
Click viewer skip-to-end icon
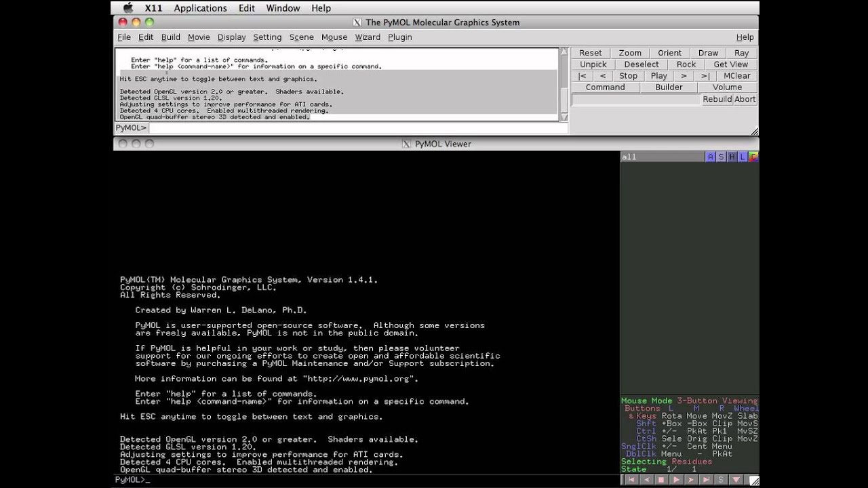(x=706, y=480)
